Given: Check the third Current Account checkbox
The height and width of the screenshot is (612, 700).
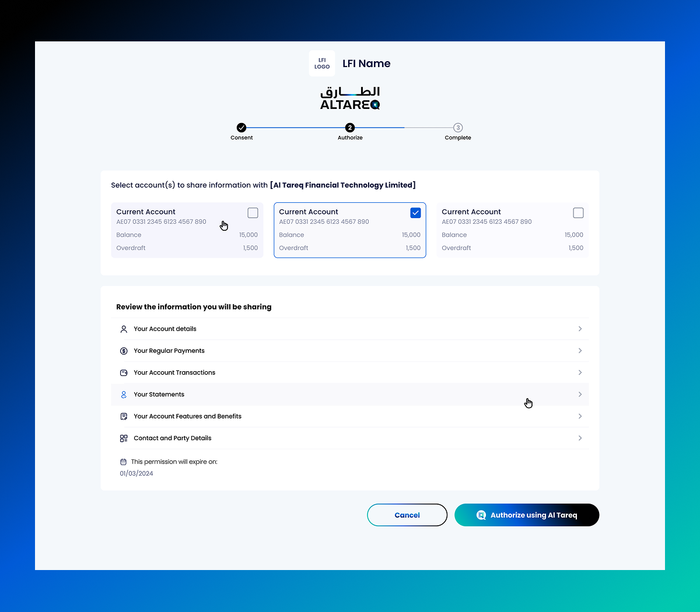Looking at the screenshot, I should 578,213.
